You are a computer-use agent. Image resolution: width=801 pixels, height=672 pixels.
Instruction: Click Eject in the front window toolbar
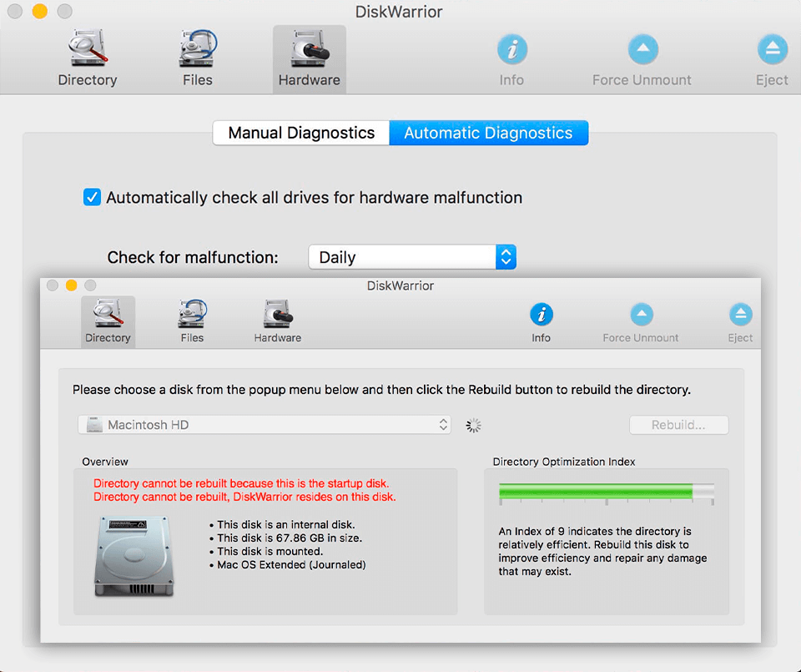click(740, 323)
